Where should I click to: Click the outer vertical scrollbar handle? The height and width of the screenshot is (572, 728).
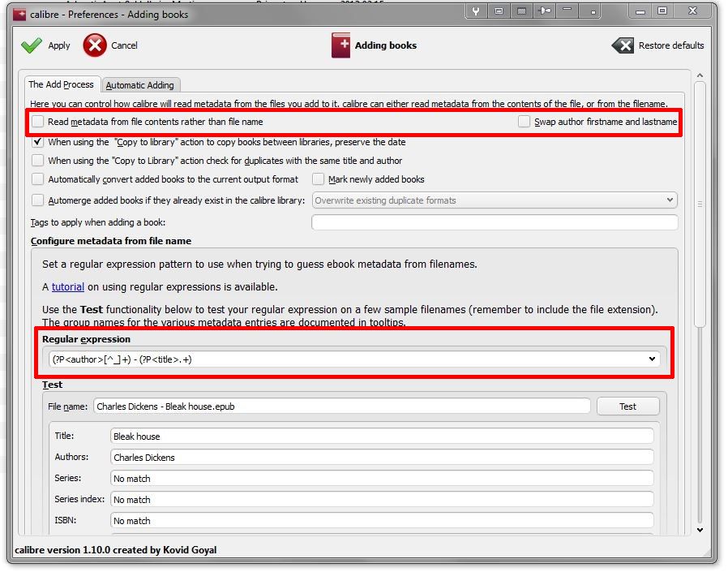pyautogui.click(x=700, y=204)
